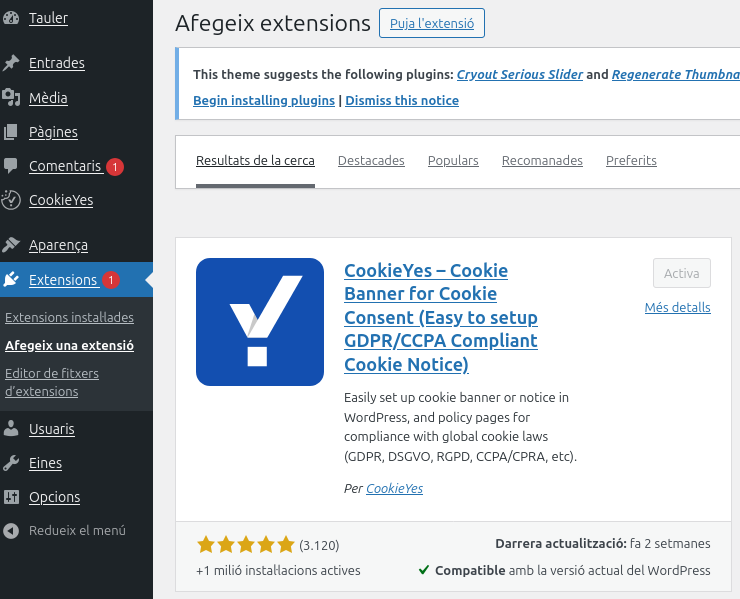Image resolution: width=740 pixels, height=599 pixels.
Task: Open Mèdia via its media icon
Action: (11, 97)
